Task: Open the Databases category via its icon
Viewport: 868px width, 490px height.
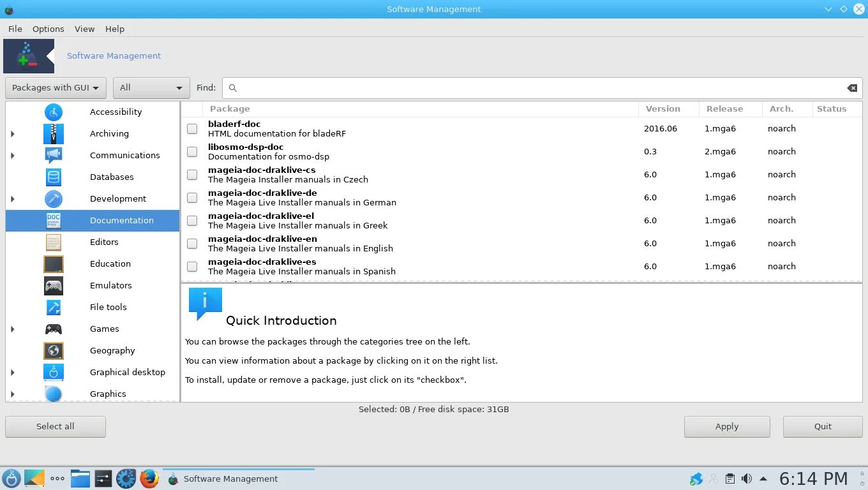Action: [54, 177]
